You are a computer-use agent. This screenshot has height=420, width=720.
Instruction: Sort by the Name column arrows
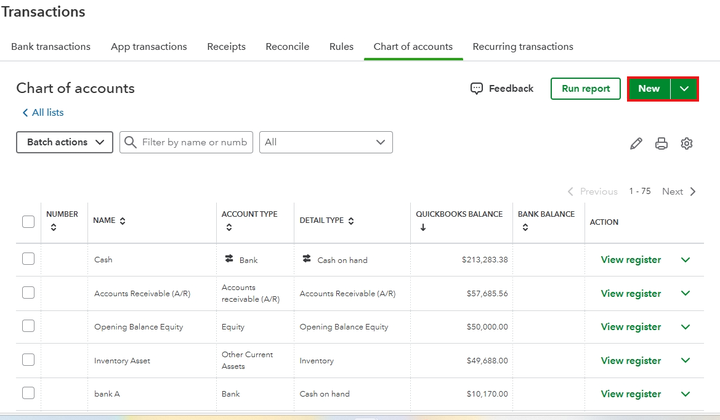122,221
